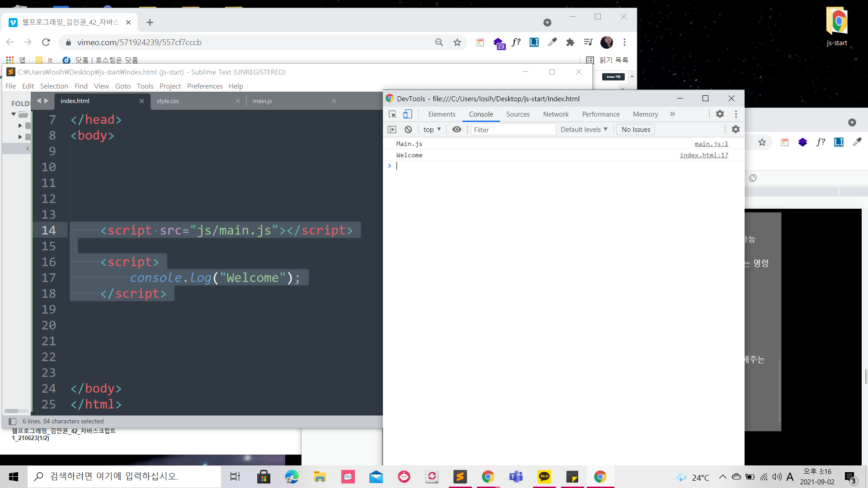Open the Preferences menu in Sublime Text

[204, 86]
